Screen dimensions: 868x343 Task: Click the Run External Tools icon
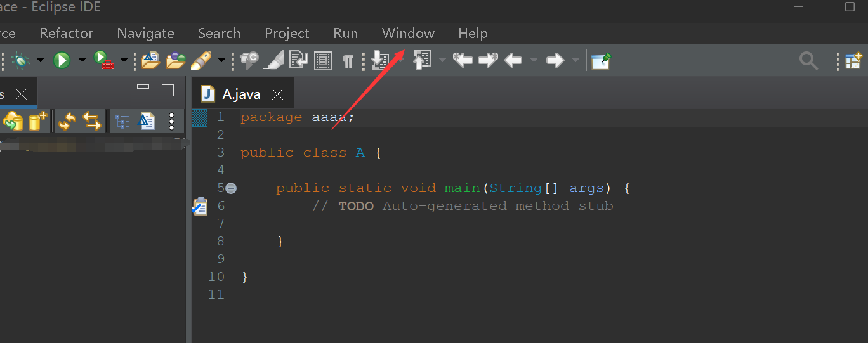pos(104,60)
